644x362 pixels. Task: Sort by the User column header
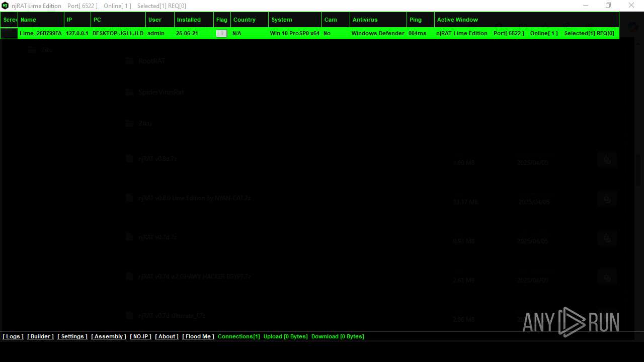tap(160, 20)
